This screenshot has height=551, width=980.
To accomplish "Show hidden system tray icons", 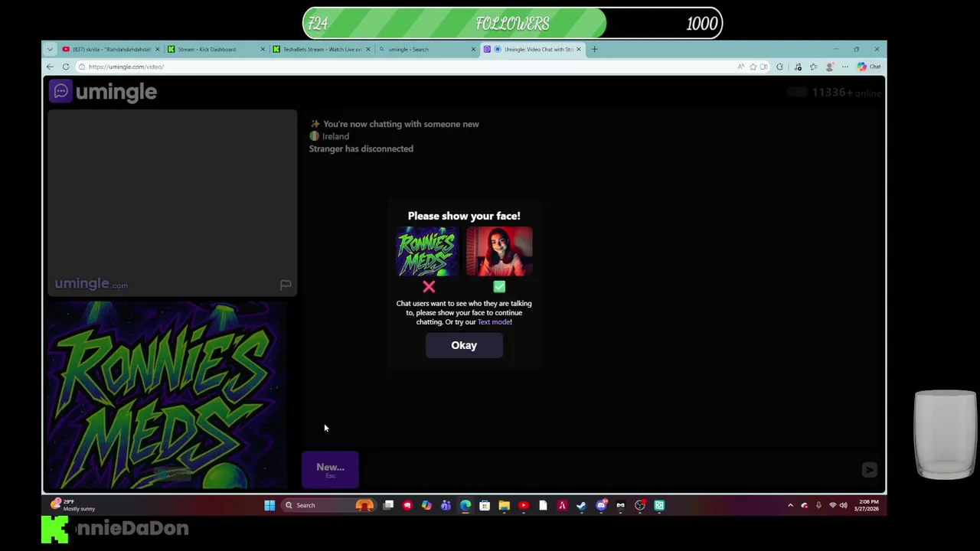I will point(790,505).
